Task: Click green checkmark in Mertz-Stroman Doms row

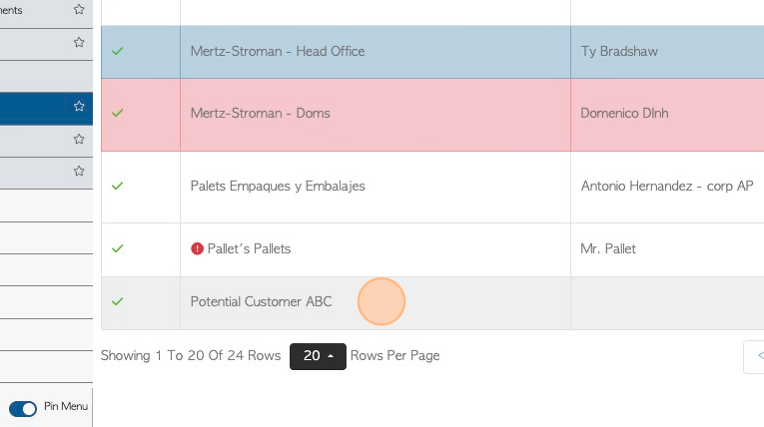Action: coord(117,113)
